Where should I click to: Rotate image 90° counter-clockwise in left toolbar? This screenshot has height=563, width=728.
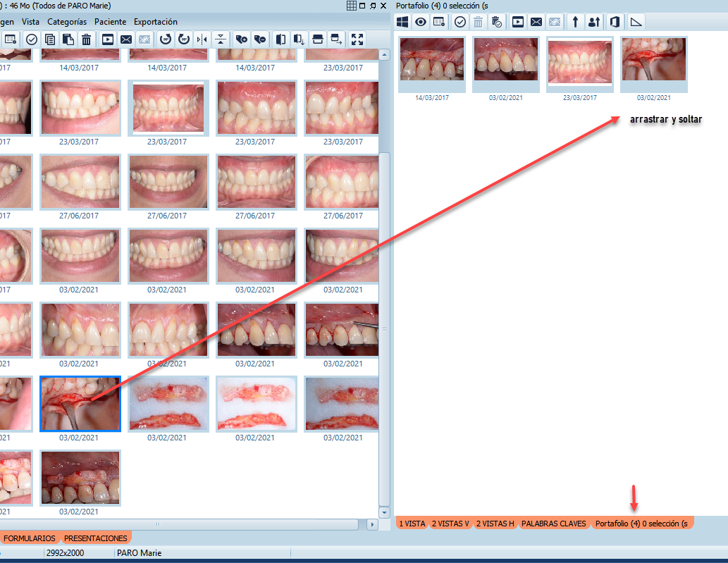tap(166, 39)
